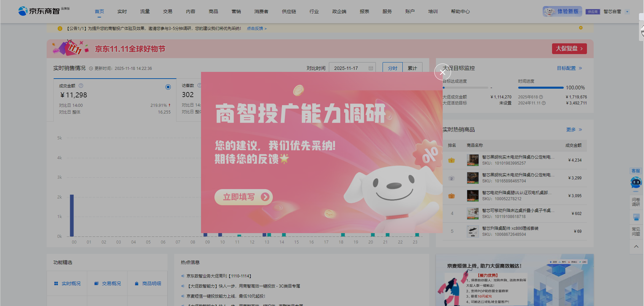644x306 pixels.
Task: Open the 【大促数智能力】3C类目专属 news link
Action: (x=243, y=286)
